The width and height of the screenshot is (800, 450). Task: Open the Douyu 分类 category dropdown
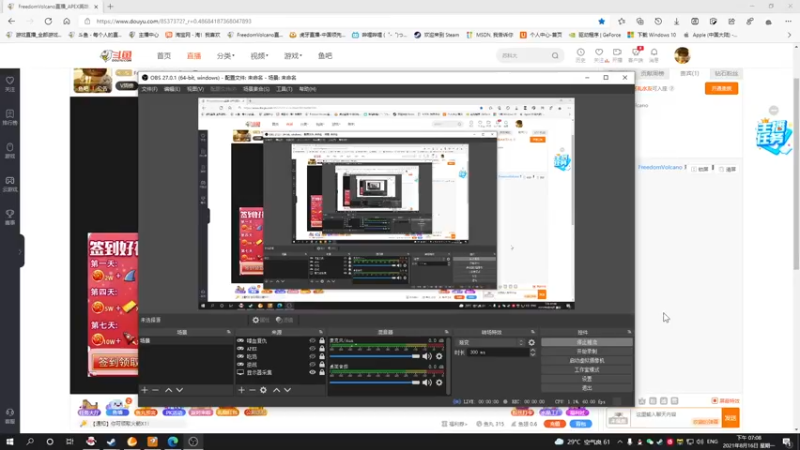tap(226, 56)
